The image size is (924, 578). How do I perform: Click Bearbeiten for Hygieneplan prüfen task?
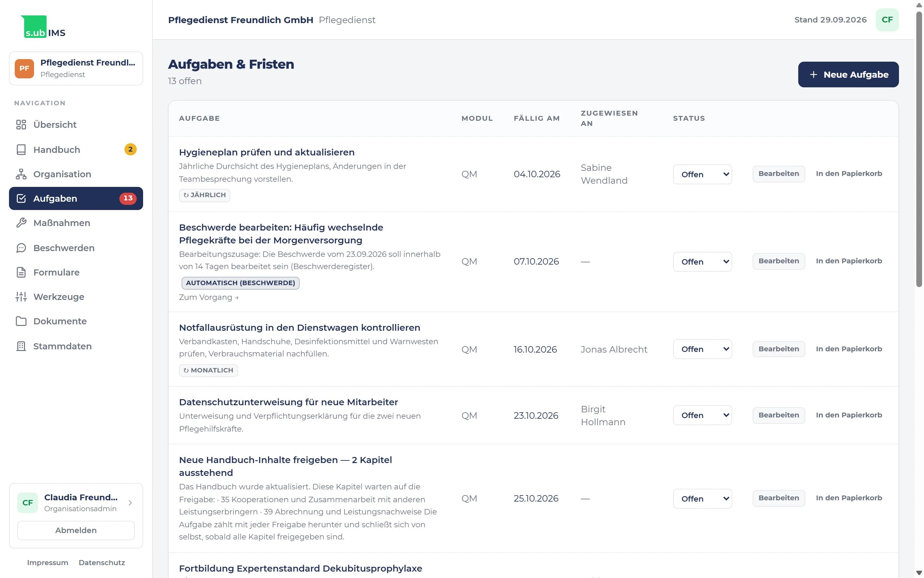click(x=779, y=173)
